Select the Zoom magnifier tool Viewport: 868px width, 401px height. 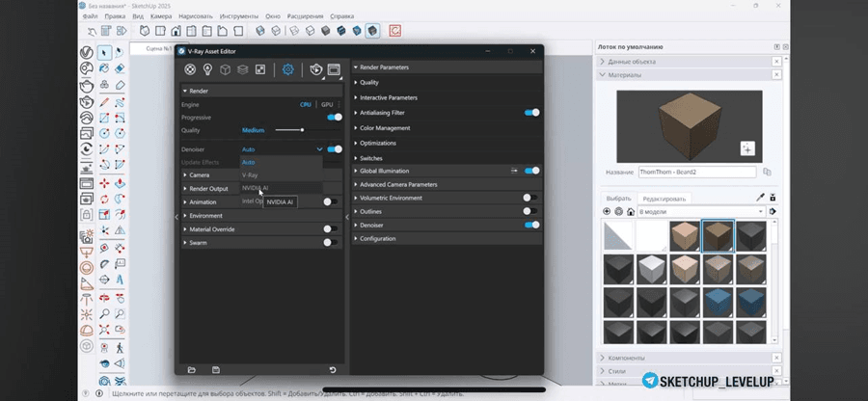(104, 313)
